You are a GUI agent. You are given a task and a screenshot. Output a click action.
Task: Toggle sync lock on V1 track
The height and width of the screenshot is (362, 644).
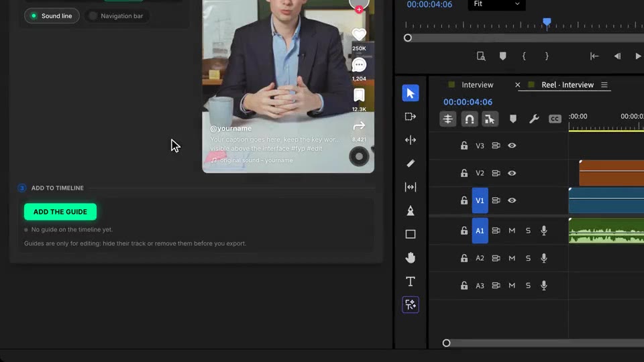(x=496, y=200)
